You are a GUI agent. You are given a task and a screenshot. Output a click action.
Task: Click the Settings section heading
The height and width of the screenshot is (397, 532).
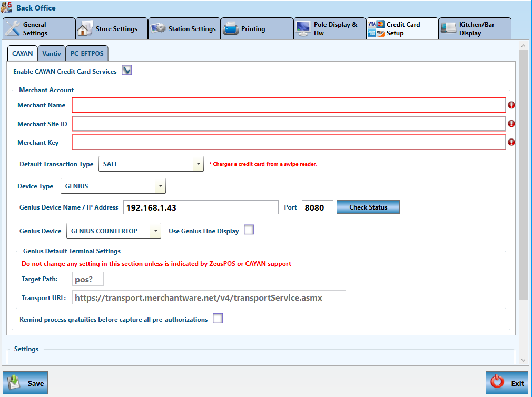point(26,349)
